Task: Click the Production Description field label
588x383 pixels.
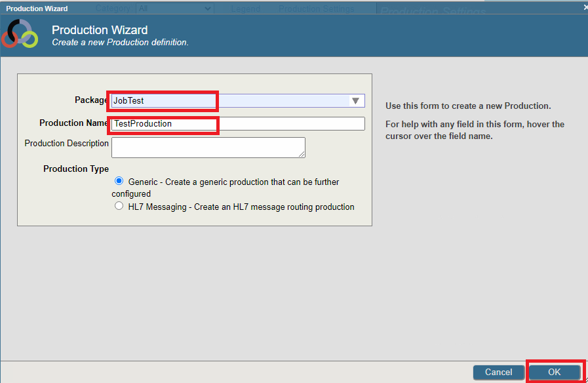Action: 66,143
